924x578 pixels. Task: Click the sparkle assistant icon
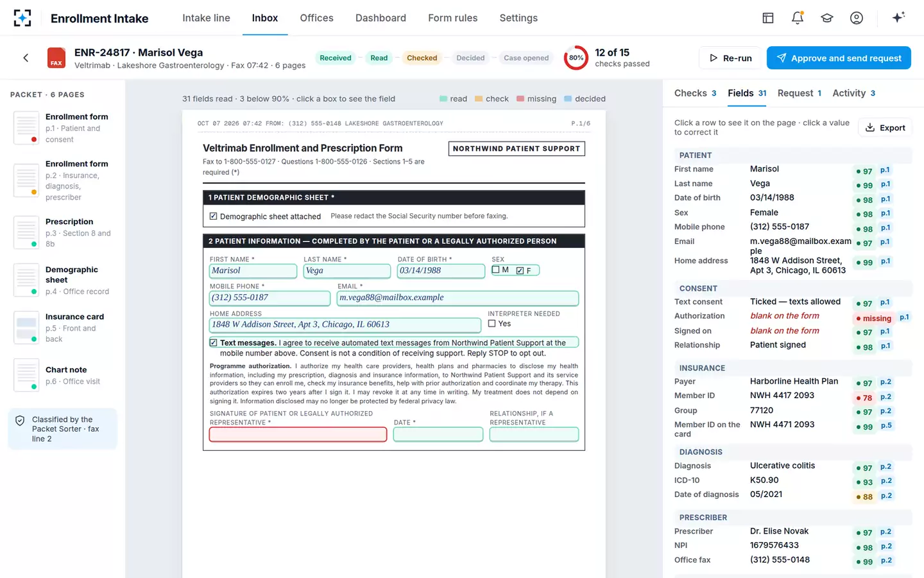pyautogui.click(x=898, y=17)
